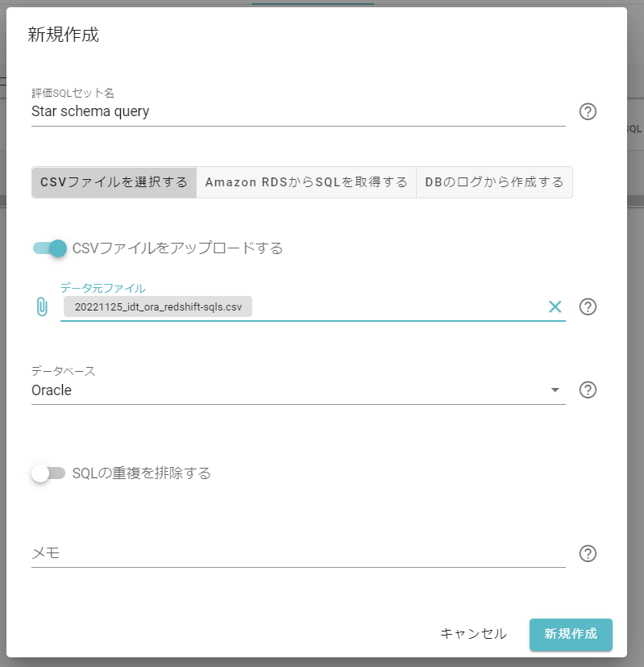Screen dimensions: 644x667
Task: Switch to Amazon RDSからSQLを取得する tab
Action: [x=306, y=182]
